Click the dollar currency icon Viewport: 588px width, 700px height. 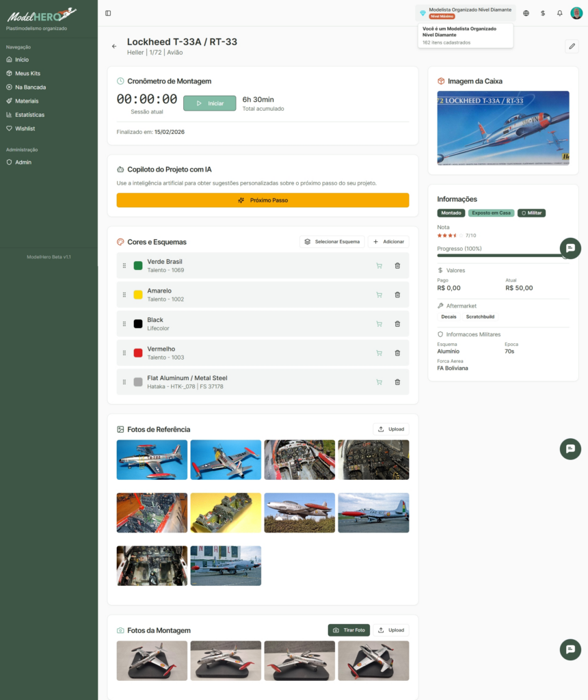coord(542,13)
